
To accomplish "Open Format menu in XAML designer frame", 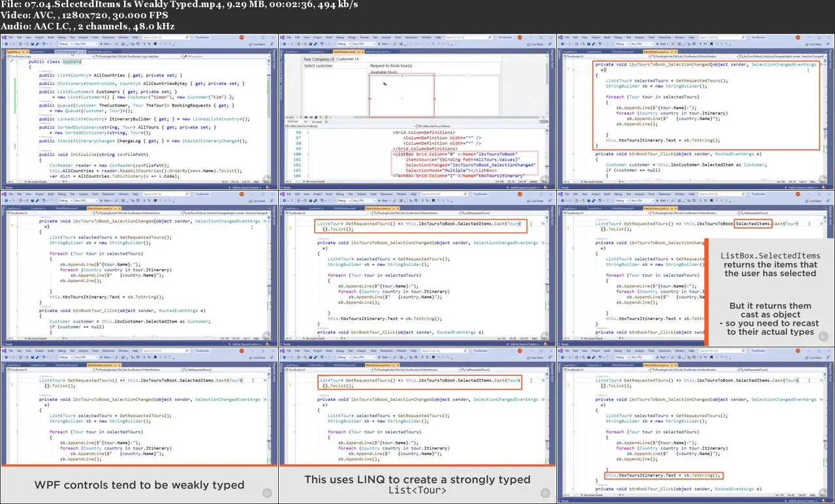I will tap(364, 37).
